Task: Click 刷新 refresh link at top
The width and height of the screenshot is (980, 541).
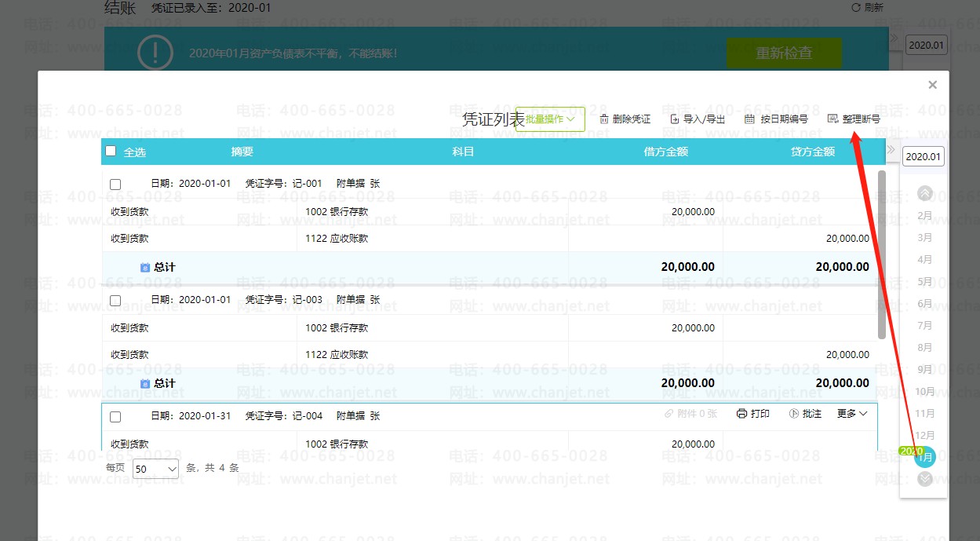Action: [x=867, y=8]
